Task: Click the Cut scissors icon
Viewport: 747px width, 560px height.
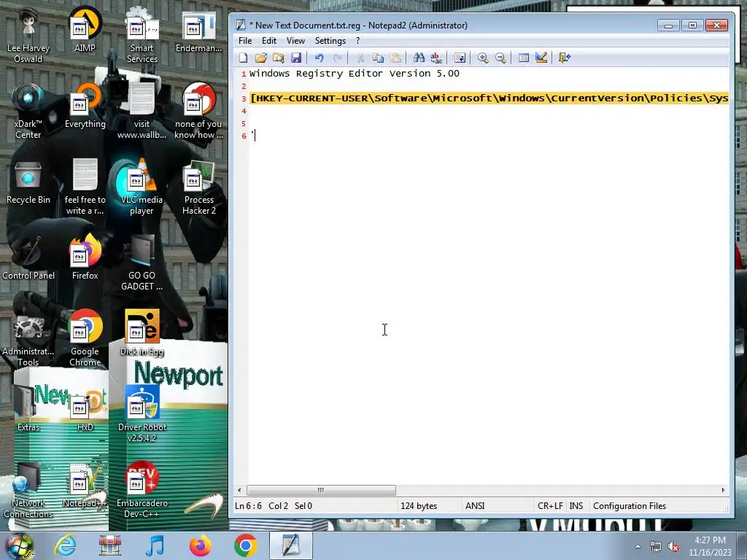Action: (360, 58)
